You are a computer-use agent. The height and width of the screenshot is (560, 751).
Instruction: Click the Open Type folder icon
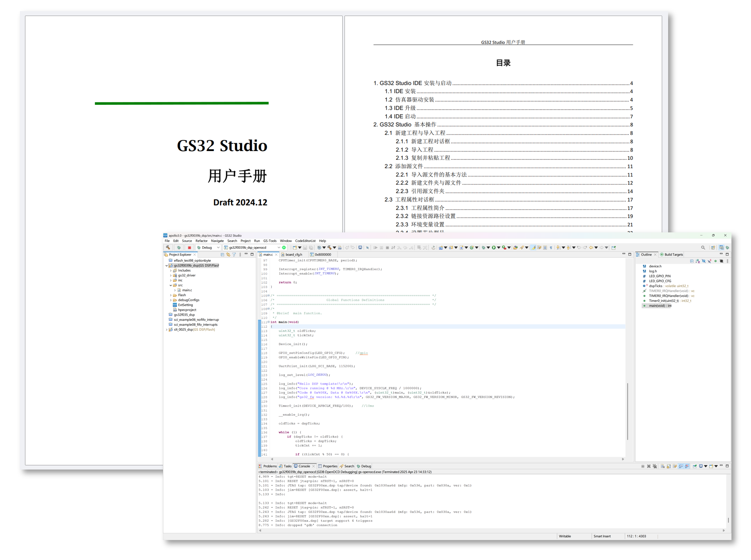click(x=516, y=248)
